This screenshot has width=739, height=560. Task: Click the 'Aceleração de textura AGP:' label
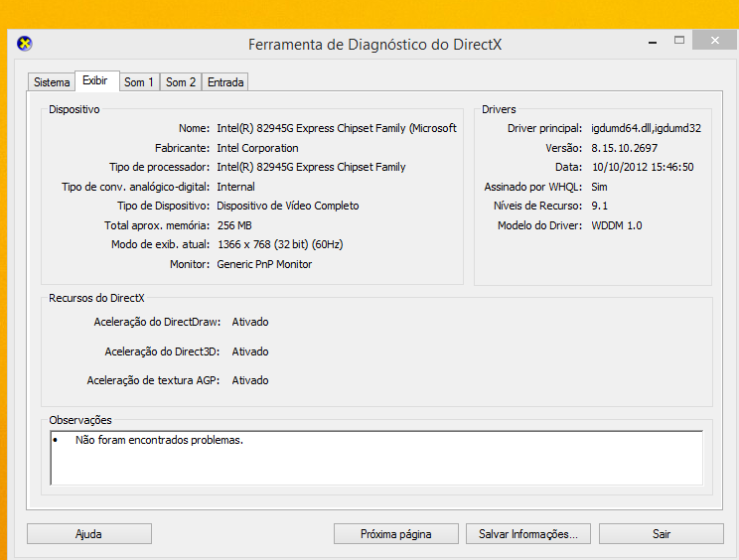(153, 380)
